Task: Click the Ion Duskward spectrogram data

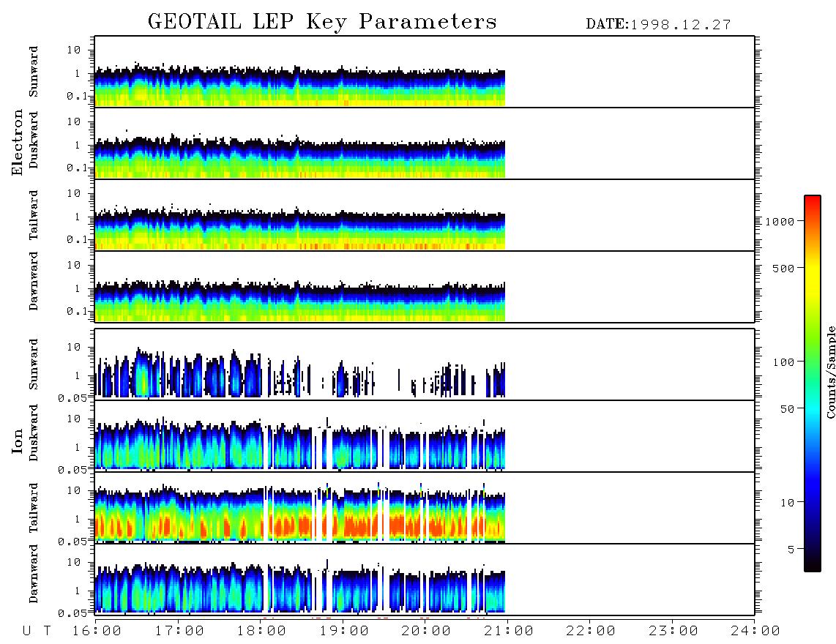Action: point(299,443)
